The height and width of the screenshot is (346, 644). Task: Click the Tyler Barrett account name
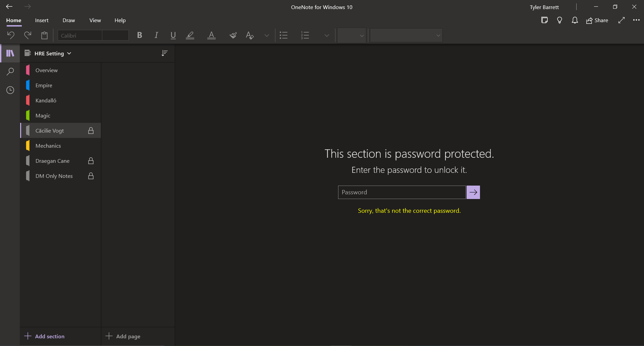544,7
